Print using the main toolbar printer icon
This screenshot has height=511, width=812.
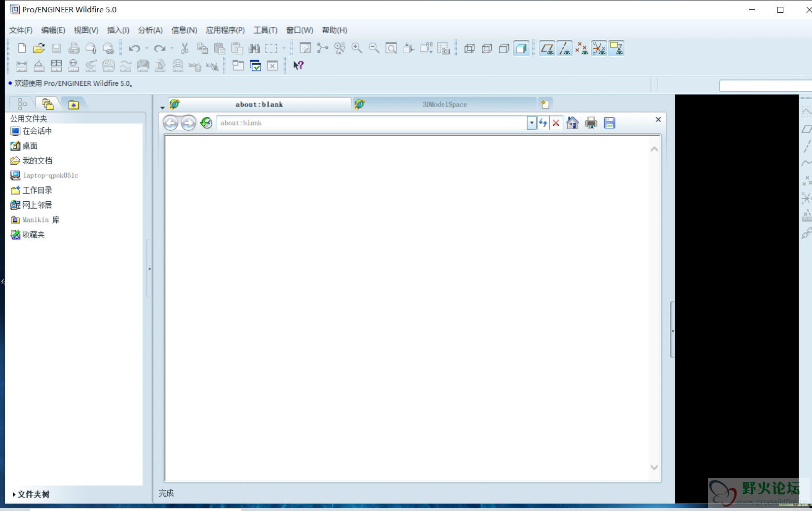[74, 48]
